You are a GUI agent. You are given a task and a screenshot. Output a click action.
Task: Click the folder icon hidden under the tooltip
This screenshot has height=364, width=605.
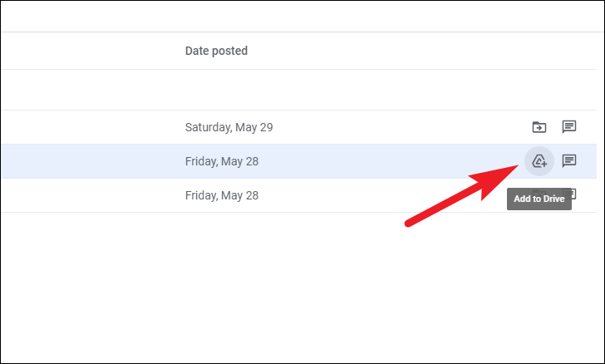[x=539, y=190]
